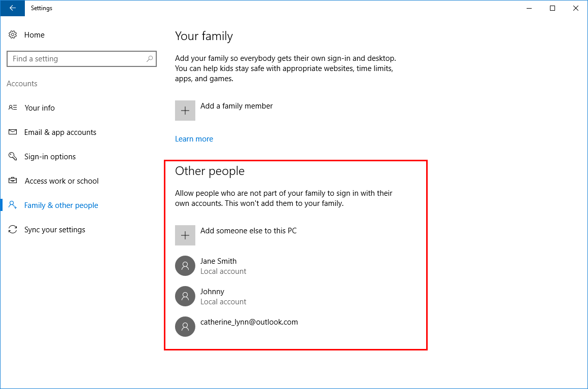Click the Access work or school briefcase icon

13,181
